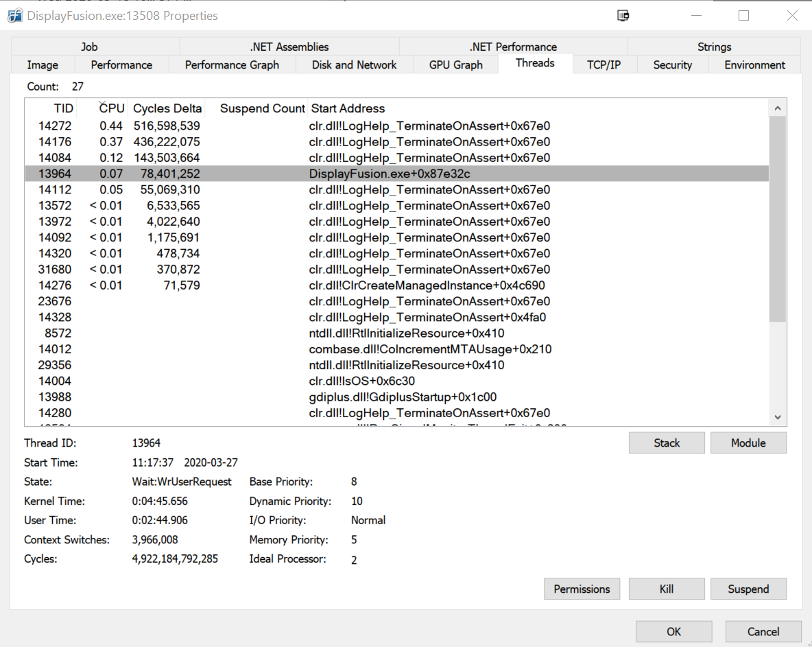Viewport: 812px width, 647px height.
Task: Switch to the GPU Graph tab
Action: pyautogui.click(x=455, y=64)
